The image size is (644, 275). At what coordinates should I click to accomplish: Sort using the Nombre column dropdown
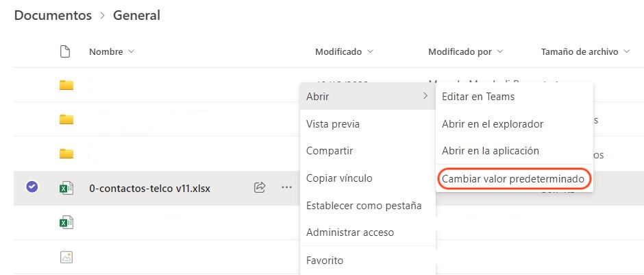(131, 52)
